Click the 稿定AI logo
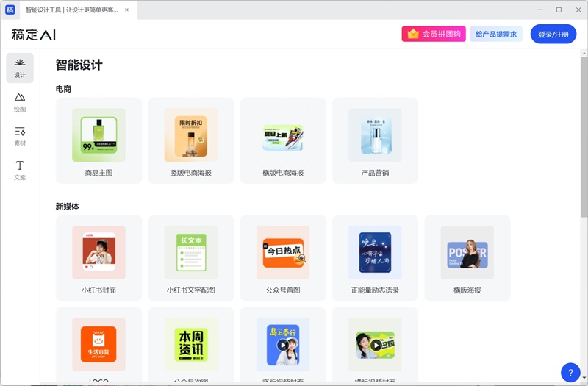 pos(34,35)
